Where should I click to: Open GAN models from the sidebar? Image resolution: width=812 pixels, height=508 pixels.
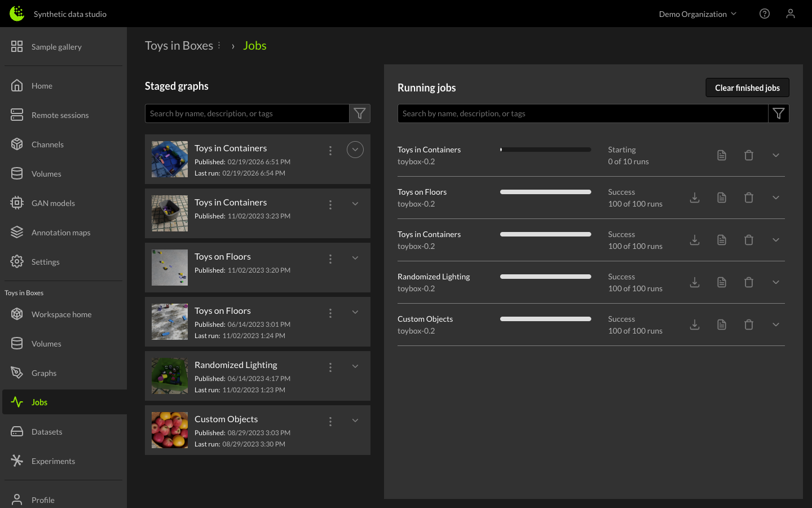(53, 203)
